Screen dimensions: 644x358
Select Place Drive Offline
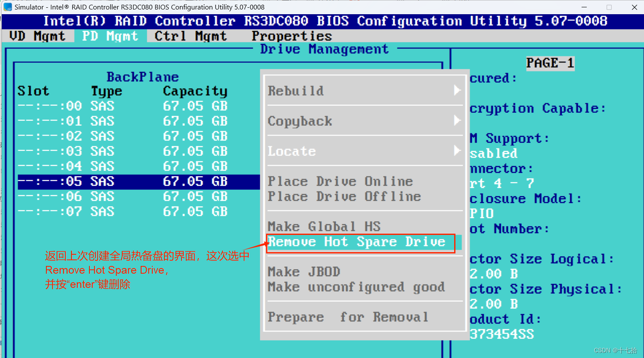click(344, 197)
